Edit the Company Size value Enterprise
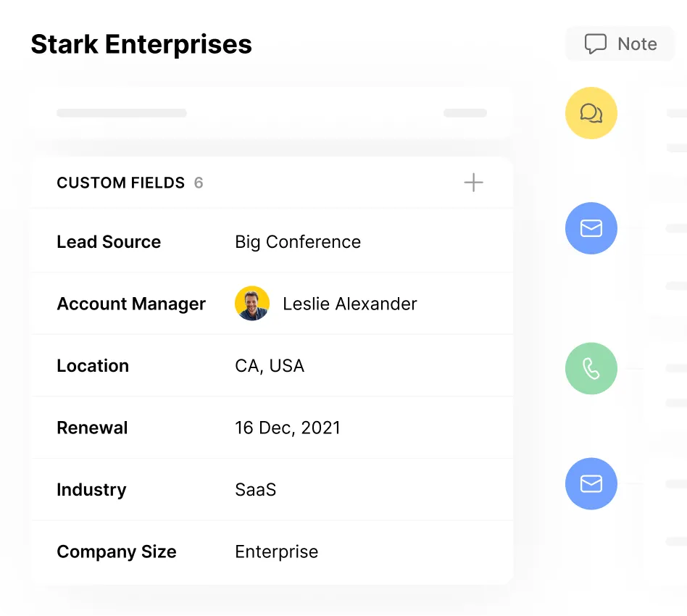 [276, 552]
